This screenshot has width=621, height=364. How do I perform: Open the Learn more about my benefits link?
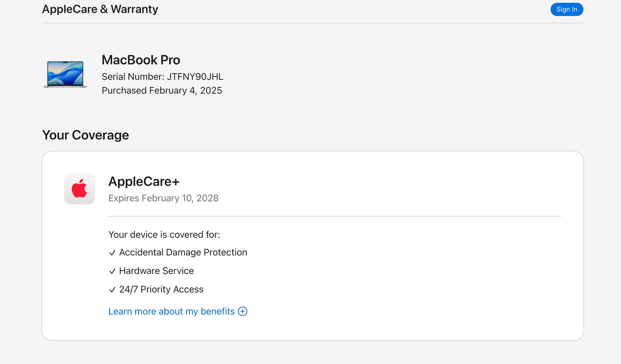(171, 311)
